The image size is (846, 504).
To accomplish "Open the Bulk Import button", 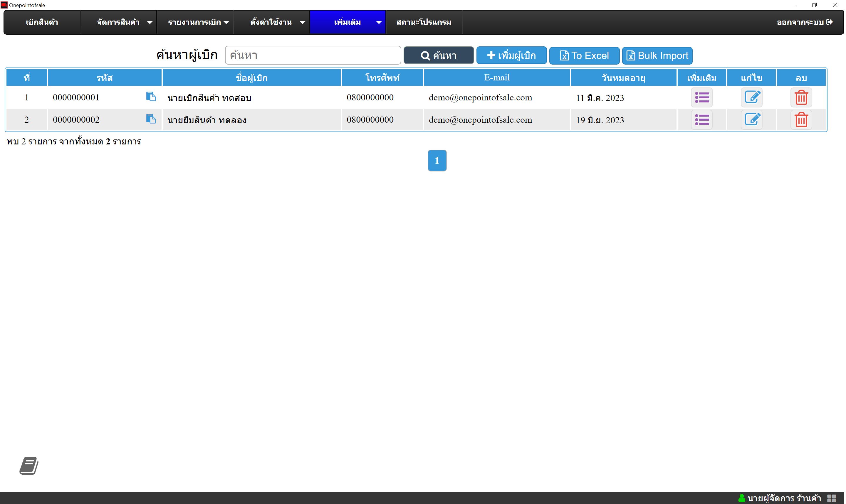I will tap(657, 55).
